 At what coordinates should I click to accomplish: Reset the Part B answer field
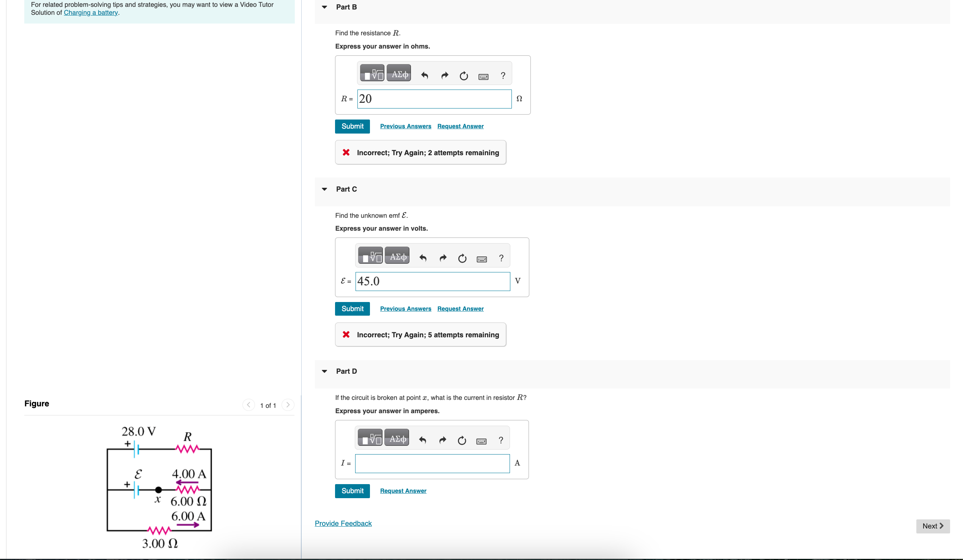(464, 76)
